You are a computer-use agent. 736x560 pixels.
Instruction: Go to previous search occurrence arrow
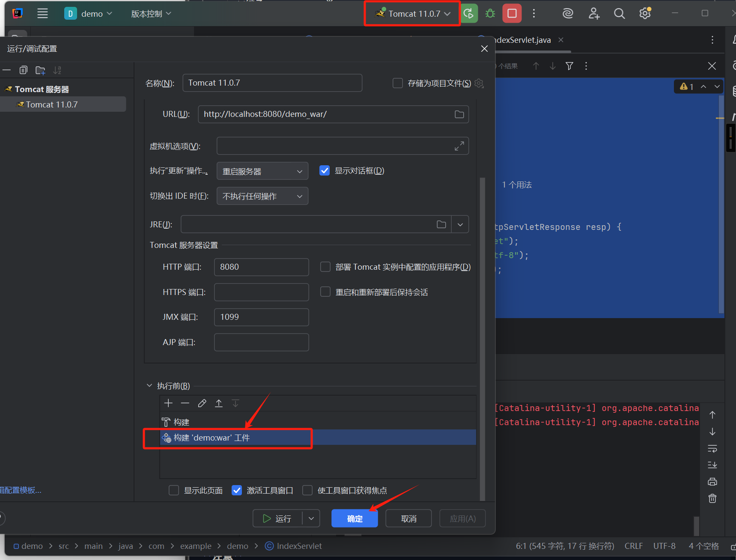[x=536, y=66]
